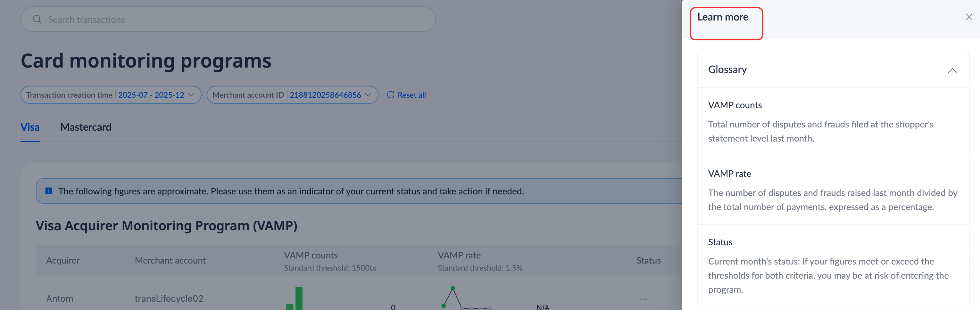Click the Reset all link
The height and width of the screenshot is (310, 980).
coord(411,95)
